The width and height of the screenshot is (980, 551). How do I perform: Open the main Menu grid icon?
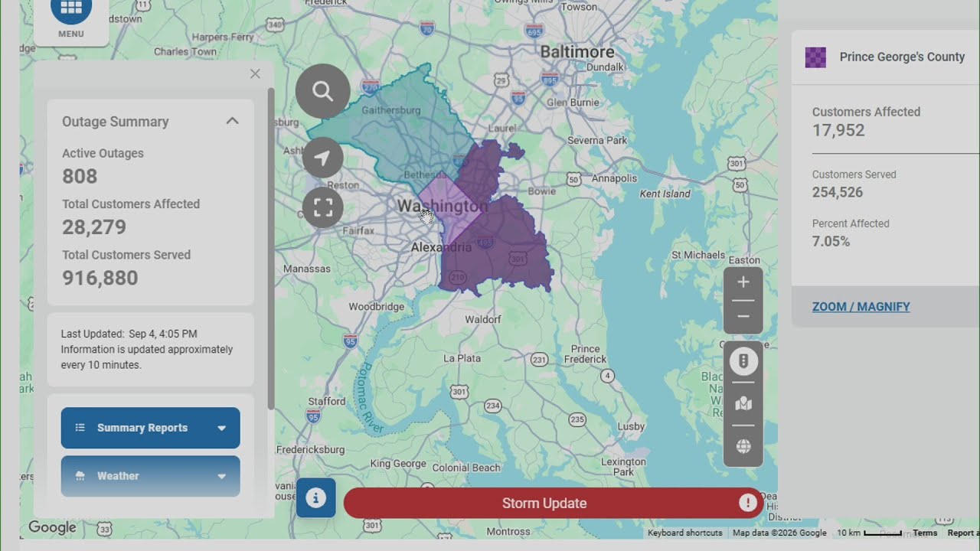71,9
